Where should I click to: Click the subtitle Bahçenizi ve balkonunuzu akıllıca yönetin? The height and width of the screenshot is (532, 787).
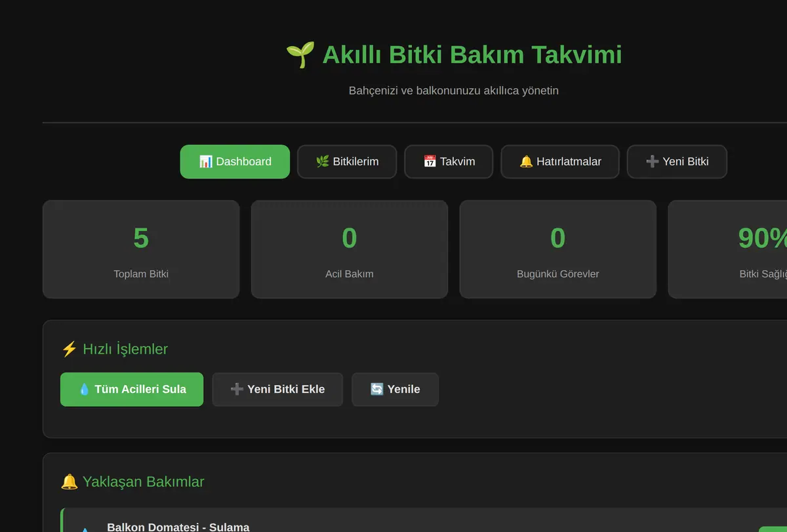pyautogui.click(x=454, y=91)
